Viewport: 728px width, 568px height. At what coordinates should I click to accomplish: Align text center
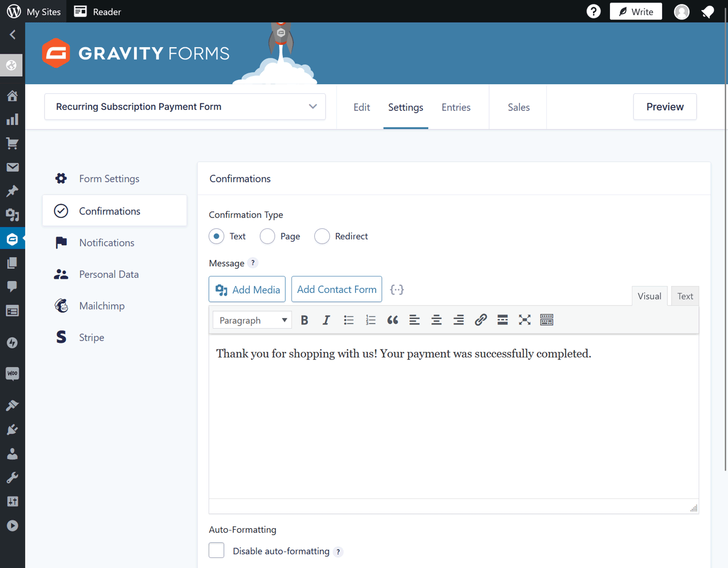click(x=437, y=320)
